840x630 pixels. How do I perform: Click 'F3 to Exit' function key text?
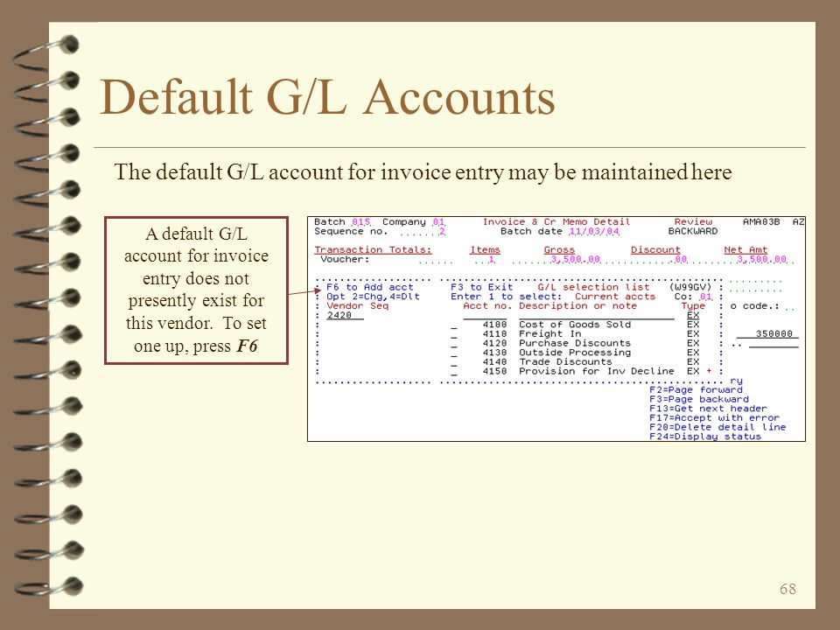click(481, 287)
